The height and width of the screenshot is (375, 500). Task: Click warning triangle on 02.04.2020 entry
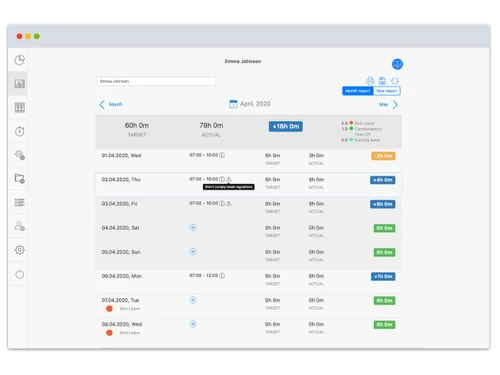[229, 179]
